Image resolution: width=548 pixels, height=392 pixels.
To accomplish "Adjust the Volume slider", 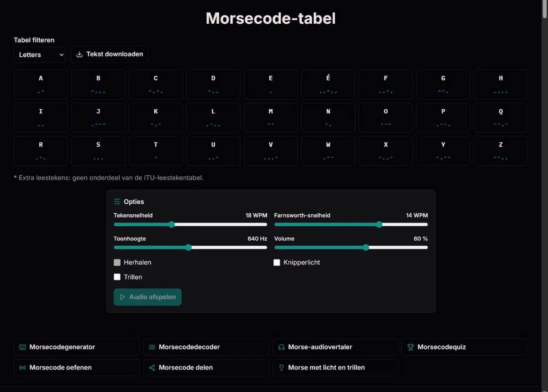I will pos(351,248).
